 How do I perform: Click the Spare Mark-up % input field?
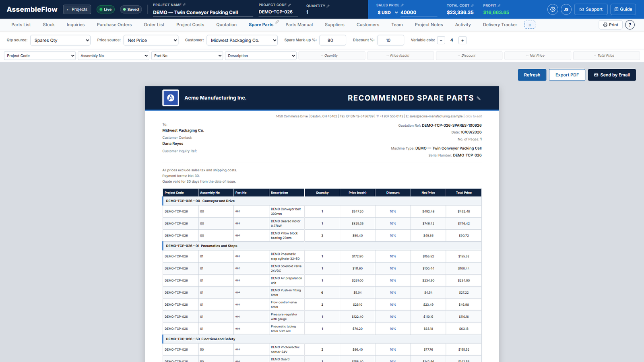[332, 40]
